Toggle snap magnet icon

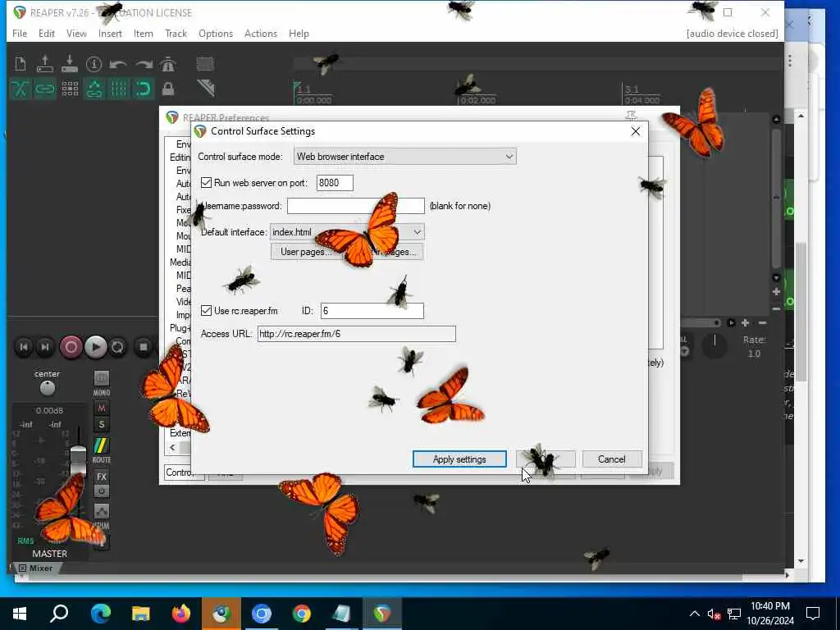[x=144, y=89]
